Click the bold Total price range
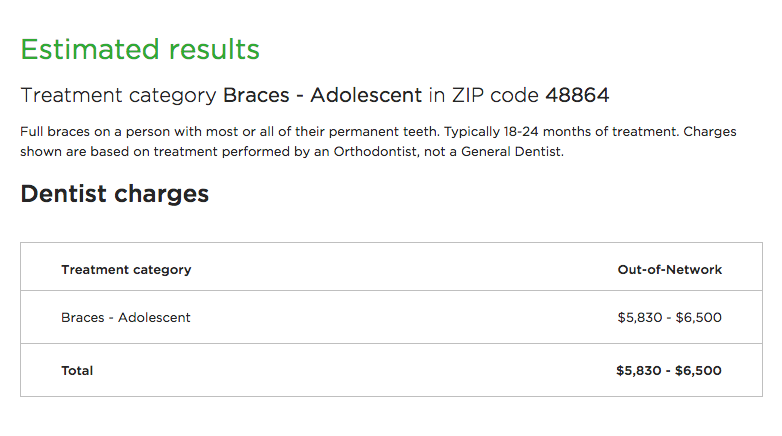782x436 pixels. [669, 371]
